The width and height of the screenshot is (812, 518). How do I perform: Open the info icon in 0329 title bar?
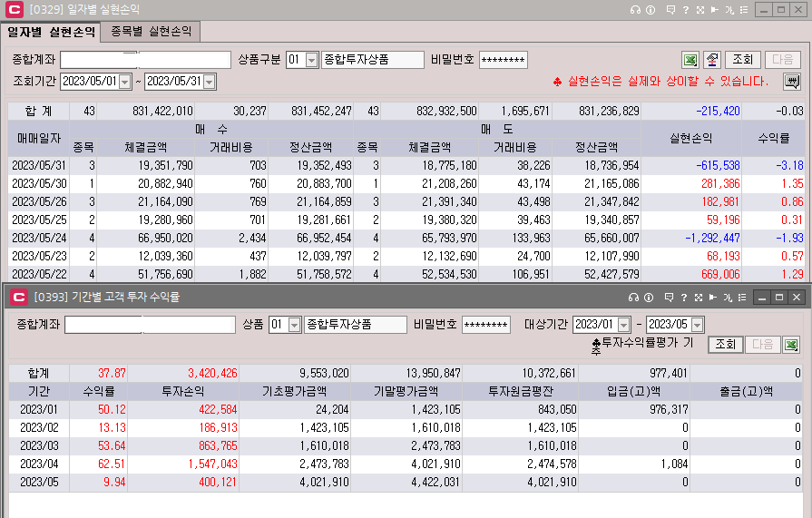point(651,10)
